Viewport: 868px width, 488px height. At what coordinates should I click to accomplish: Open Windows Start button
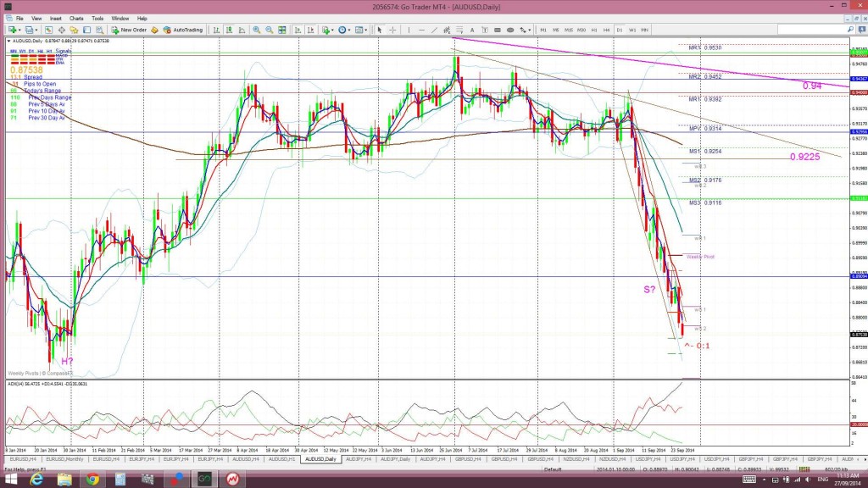(x=10, y=480)
